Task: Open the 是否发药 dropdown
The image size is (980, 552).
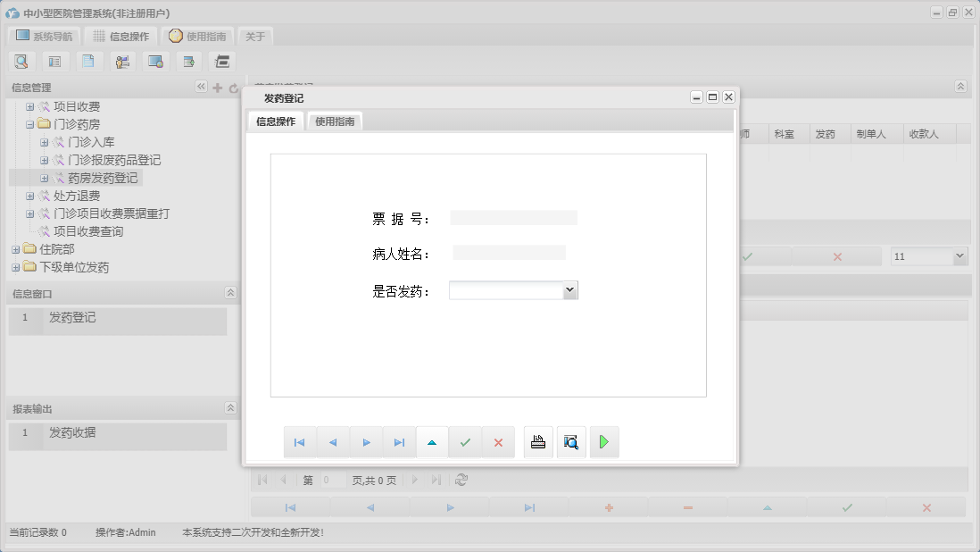Action: click(x=569, y=289)
